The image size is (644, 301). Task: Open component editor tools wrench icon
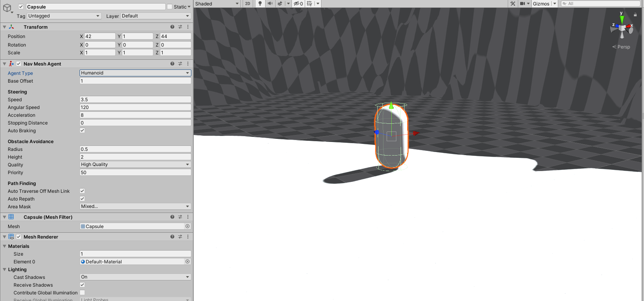click(x=513, y=3)
